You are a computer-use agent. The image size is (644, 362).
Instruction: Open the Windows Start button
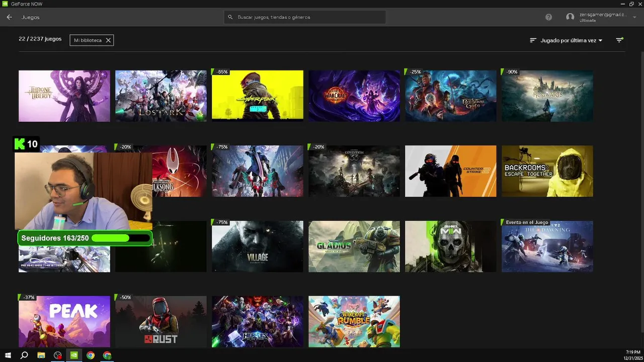pyautogui.click(x=8, y=355)
